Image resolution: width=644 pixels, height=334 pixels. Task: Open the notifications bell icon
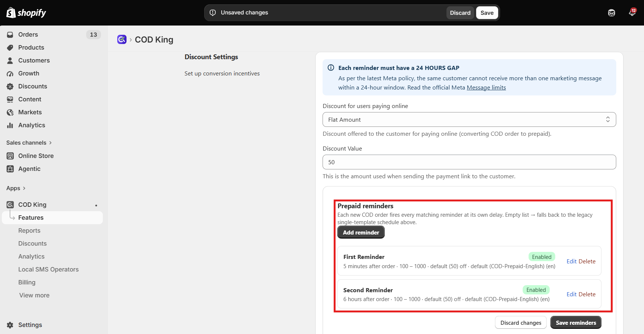(x=632, y=13)
